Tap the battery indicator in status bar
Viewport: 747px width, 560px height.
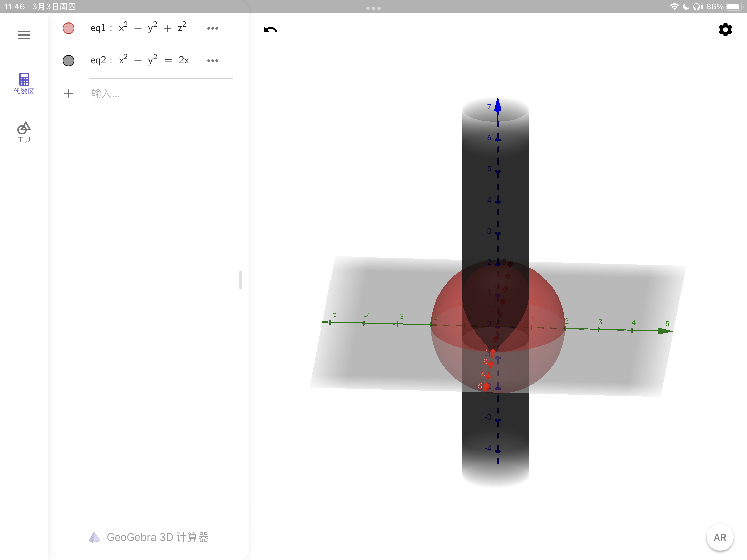(734, 7)
